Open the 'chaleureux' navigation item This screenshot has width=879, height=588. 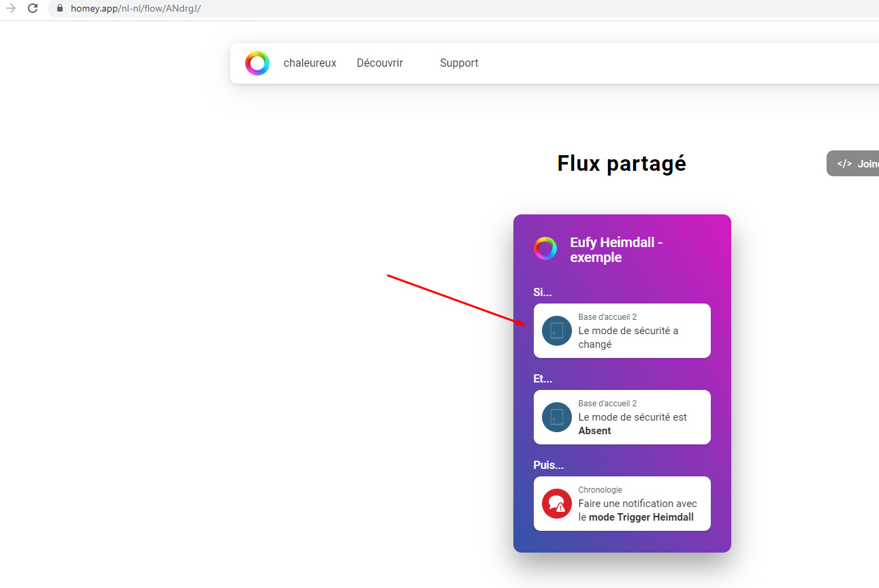pos(310,63)
